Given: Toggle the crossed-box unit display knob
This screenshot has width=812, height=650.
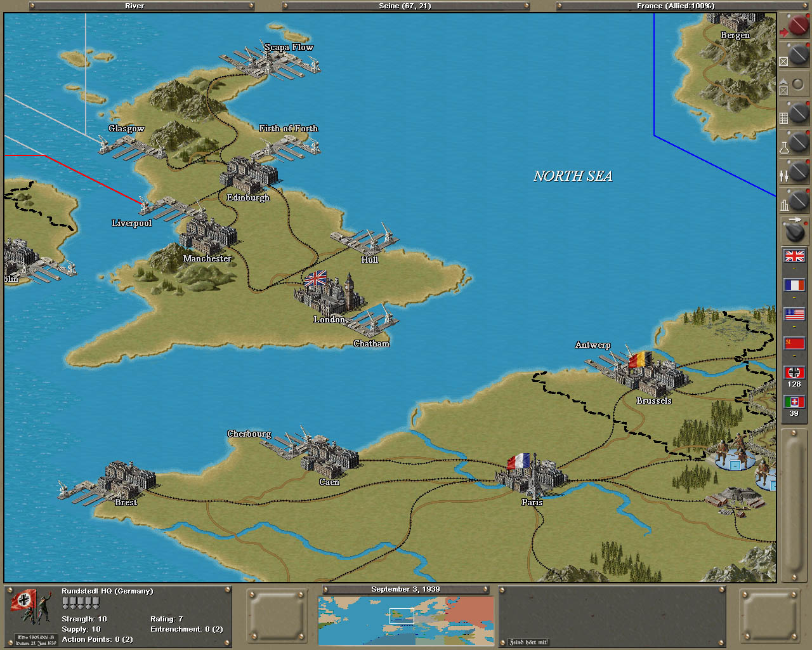Looking at the screenshot, I should (x=797, y=56).
